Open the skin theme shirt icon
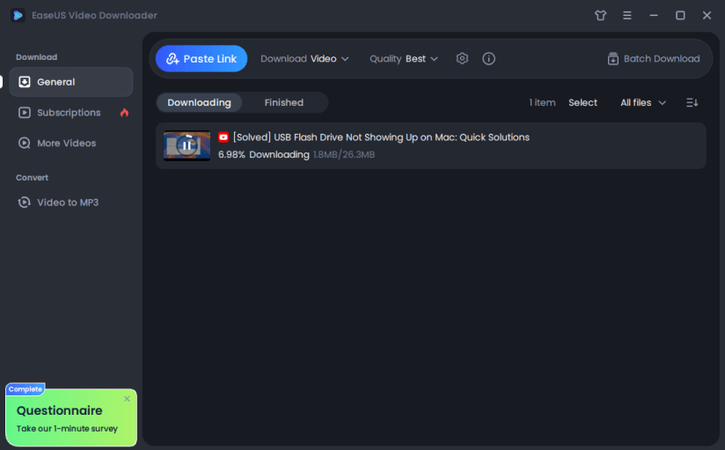725x450 pixels. [x=600, y=15]
